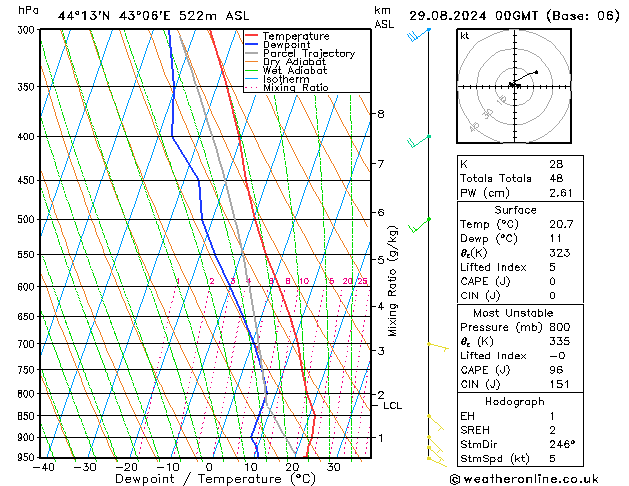Click the station coordinates title 44°13'N 43°06'E
629x486 pixels.
114,16
